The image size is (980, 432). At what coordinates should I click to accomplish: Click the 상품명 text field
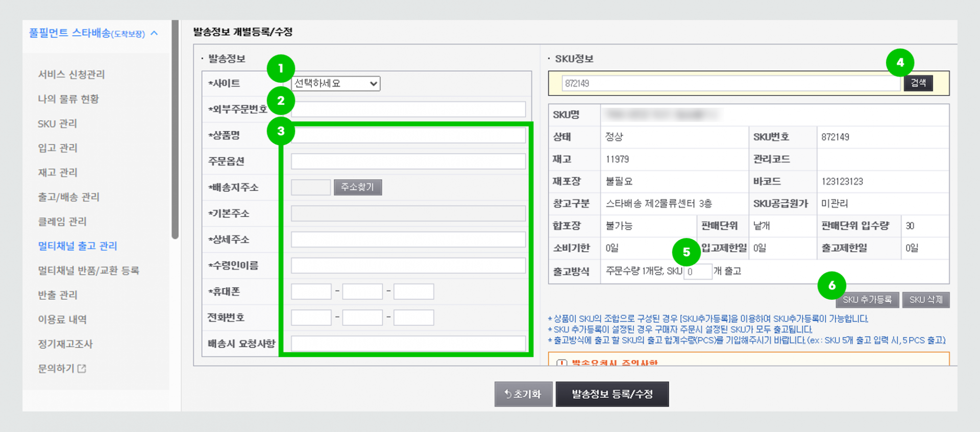pos(408,135)
